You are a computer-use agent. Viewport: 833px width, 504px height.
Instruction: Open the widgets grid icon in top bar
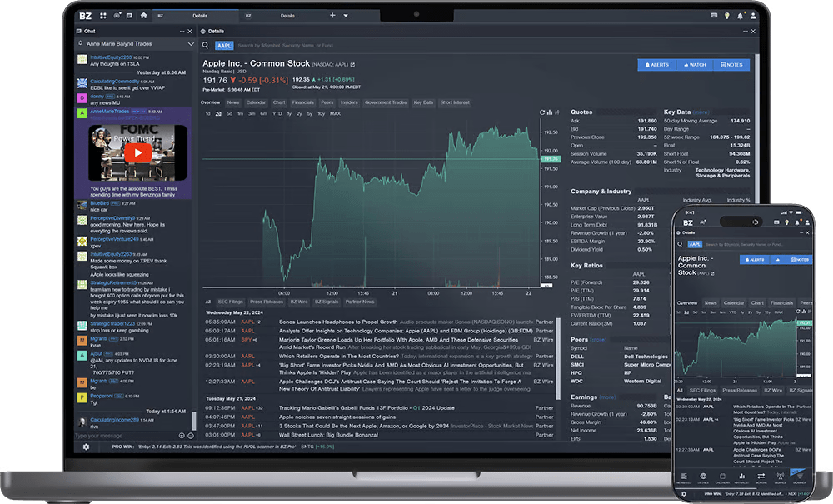pos(103,16)
